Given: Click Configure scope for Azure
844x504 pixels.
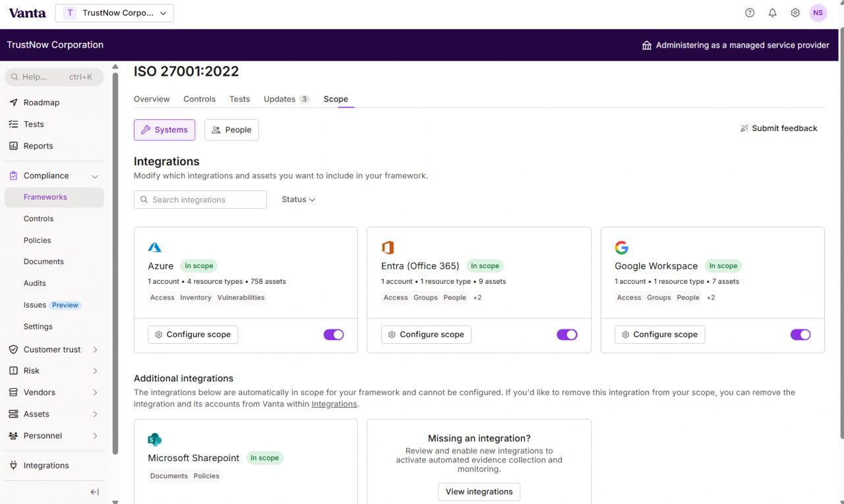Looking at the screenshot, I should (x=193, y=335).
